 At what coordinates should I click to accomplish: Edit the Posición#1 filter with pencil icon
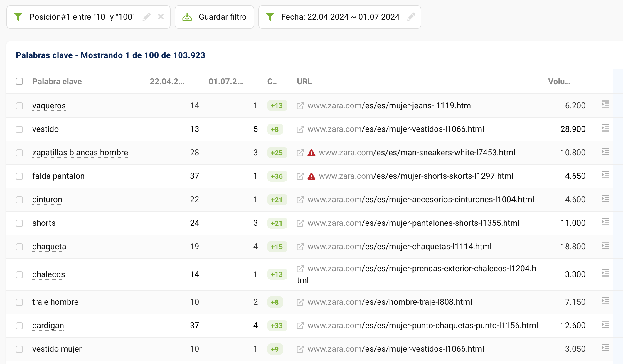[147, 17]
